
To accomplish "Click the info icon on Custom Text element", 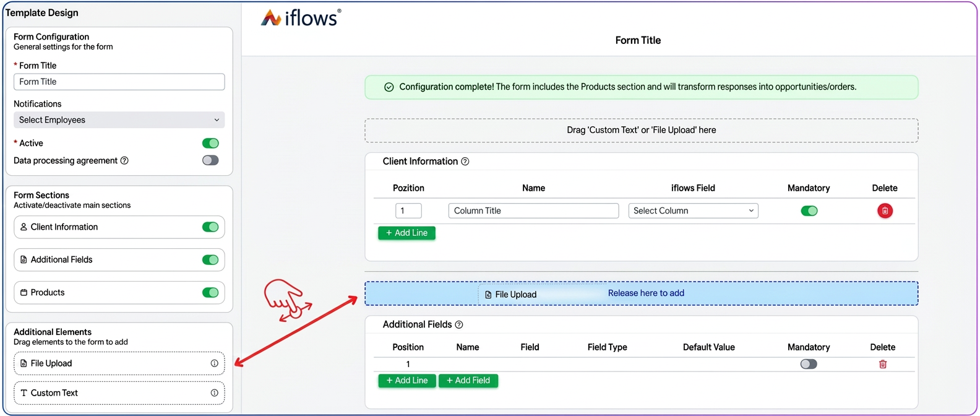I will 214,393.
